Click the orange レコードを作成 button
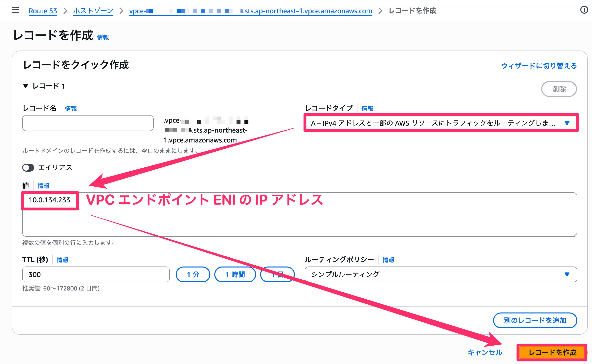The width and height of the screenshot is (592, 364). click(552, 353)
